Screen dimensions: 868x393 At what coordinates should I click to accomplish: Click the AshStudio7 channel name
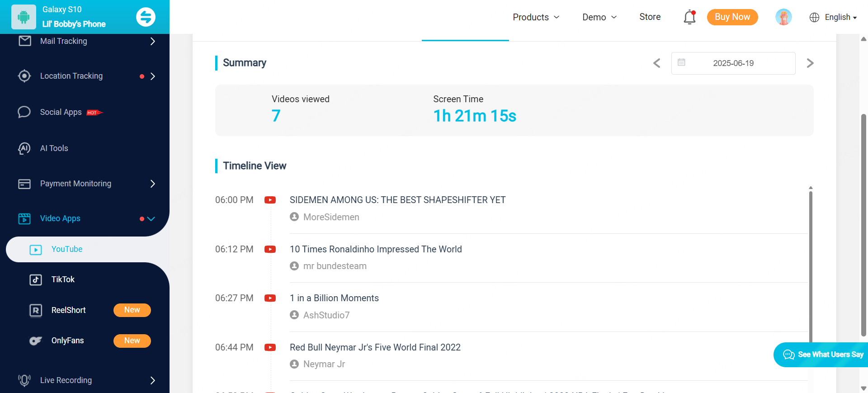click(x=326, y=315)
